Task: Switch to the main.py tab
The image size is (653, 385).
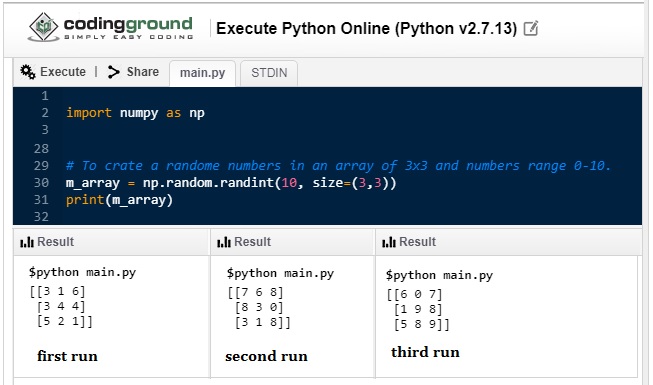Action: 202,73
